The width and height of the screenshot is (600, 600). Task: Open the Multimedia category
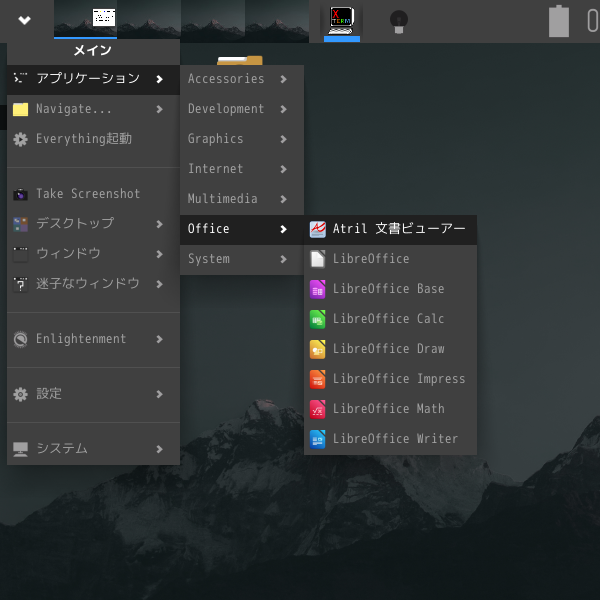242,199
